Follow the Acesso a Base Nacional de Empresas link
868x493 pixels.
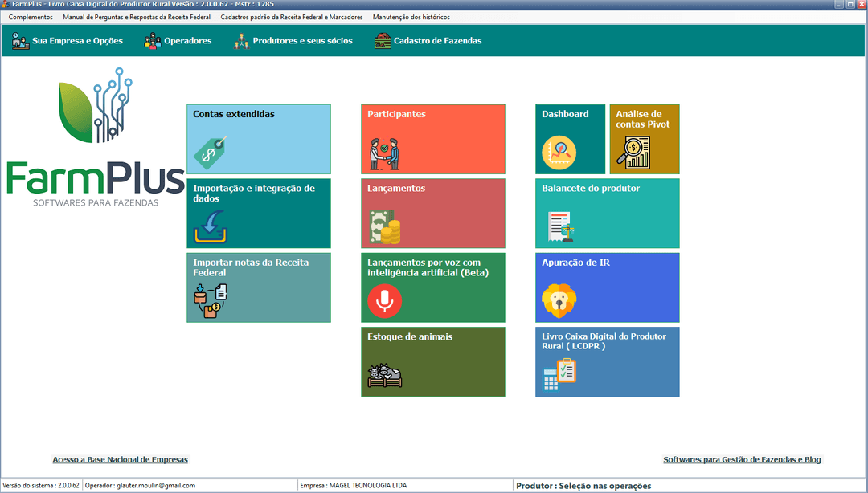coord(120,460)
